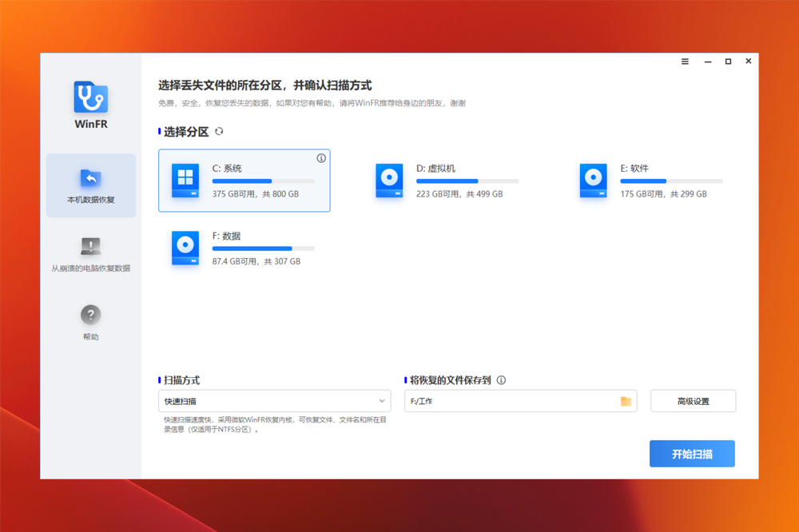Click text 175 GB可用，共 299 GB

pos(663,194)
